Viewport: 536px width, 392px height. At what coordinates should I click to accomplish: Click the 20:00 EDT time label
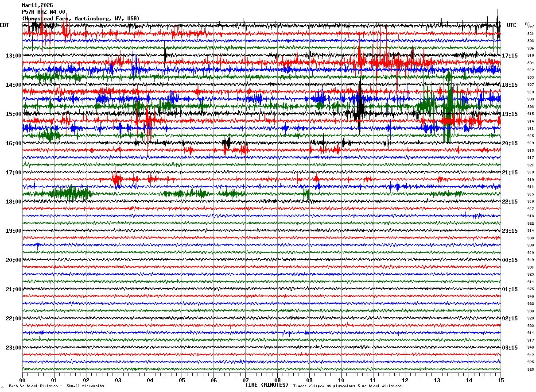pos(13,260)
